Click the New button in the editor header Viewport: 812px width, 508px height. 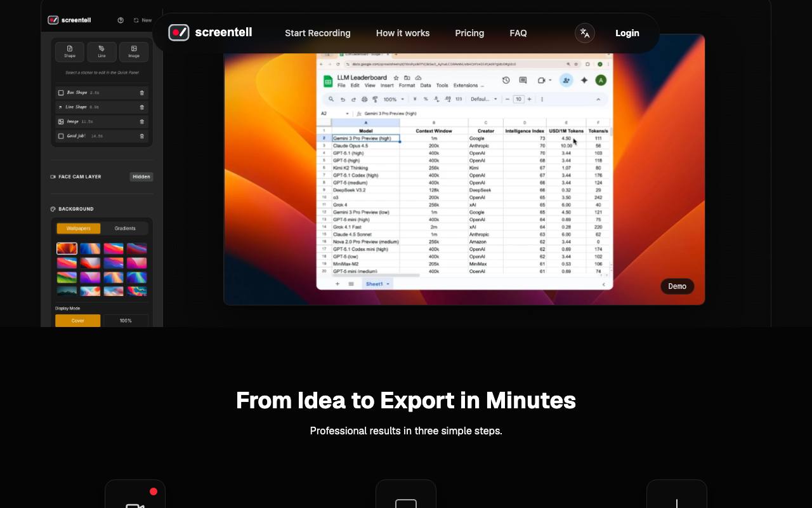point(143,20)
